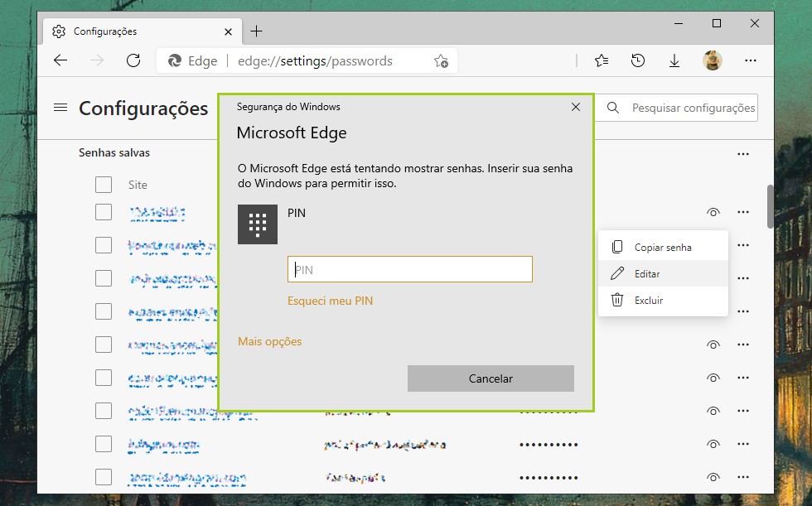812x506 pixels.
Task: Go back using the browser back arrow
Action: [x=60, y=60]
